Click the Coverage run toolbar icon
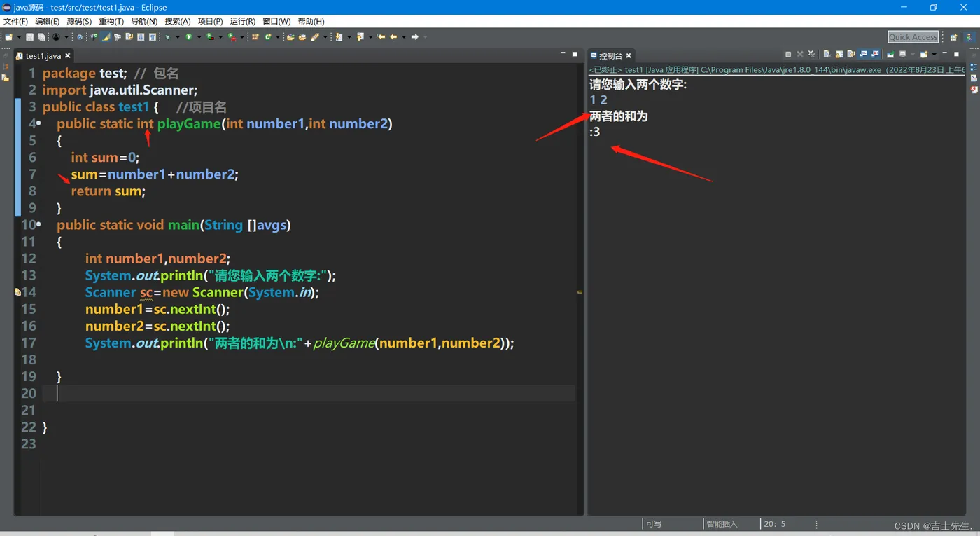 pyautogui.click(x=210, y=36)
